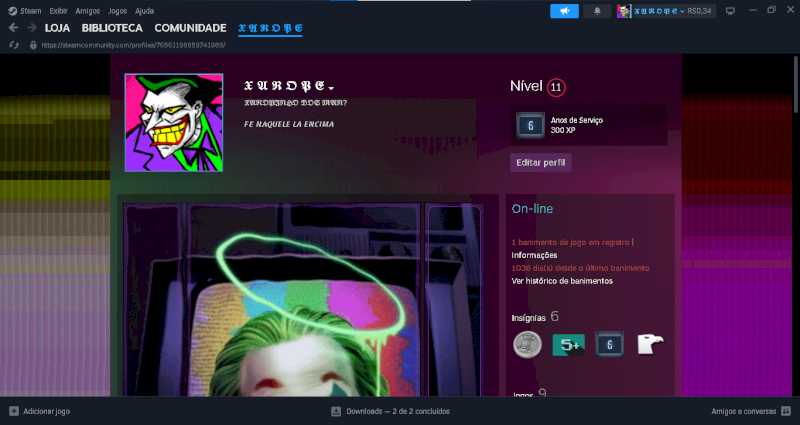The width and height of the screenshot is (800, 425).
Task: Click the Steam logo icon in the menu bar
Action: coord(13,11)
